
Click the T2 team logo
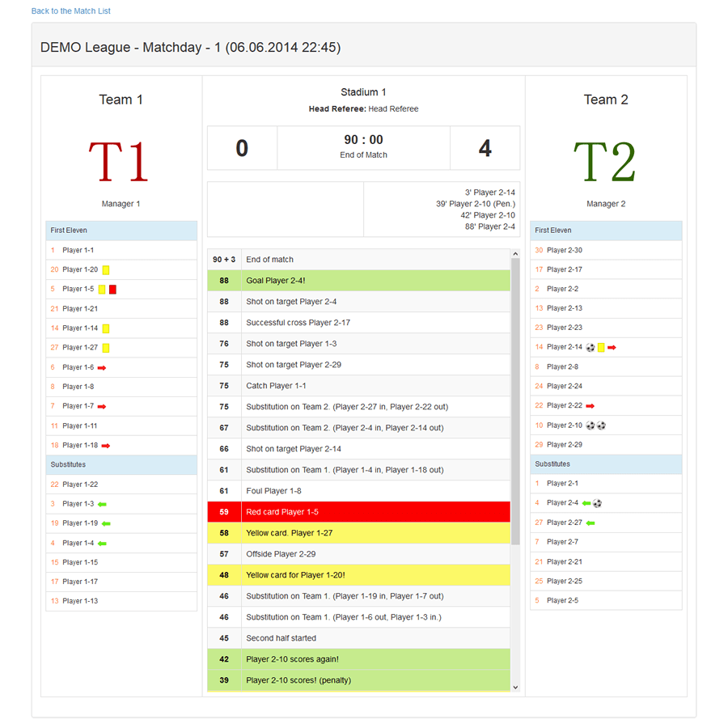tap(605, 162)
